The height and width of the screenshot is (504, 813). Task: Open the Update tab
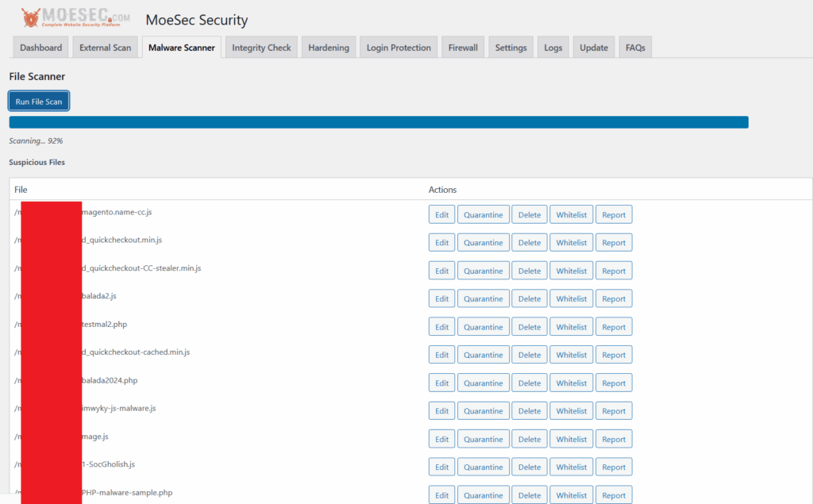click(593, 47)
